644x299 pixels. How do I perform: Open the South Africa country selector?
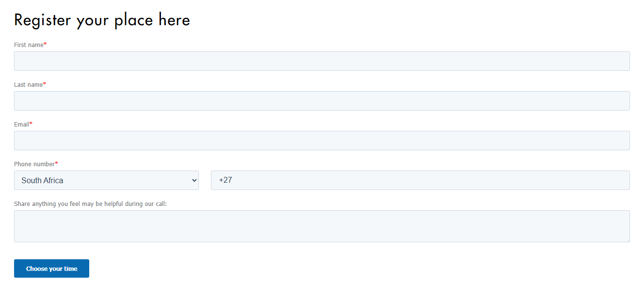106,180
